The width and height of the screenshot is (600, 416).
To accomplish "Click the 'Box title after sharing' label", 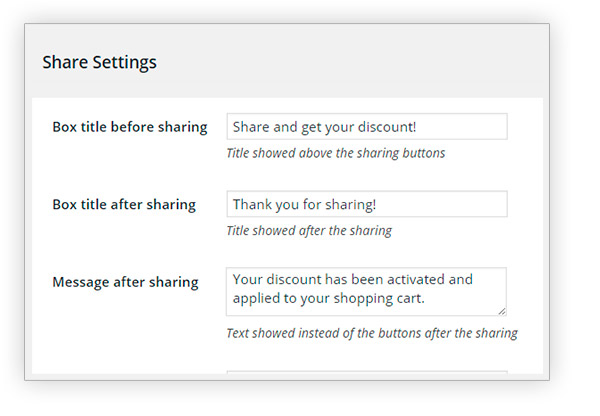I will [x=123, y=204].
